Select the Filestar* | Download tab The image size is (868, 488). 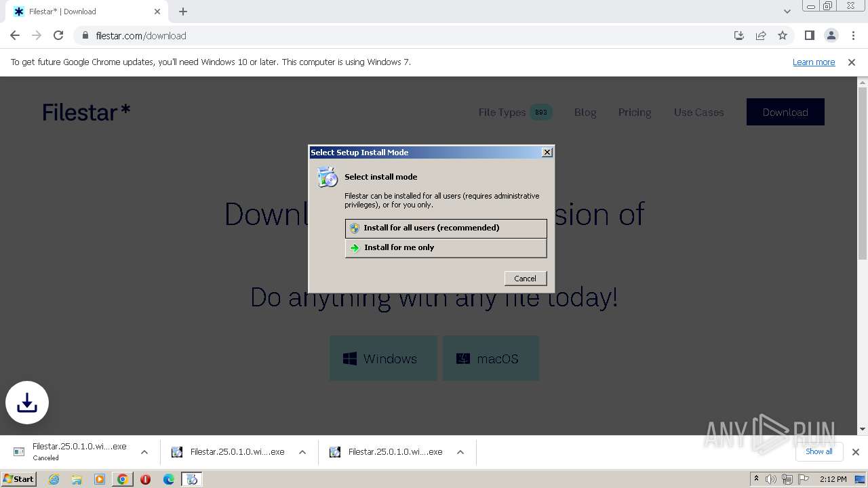coord(86,12)
